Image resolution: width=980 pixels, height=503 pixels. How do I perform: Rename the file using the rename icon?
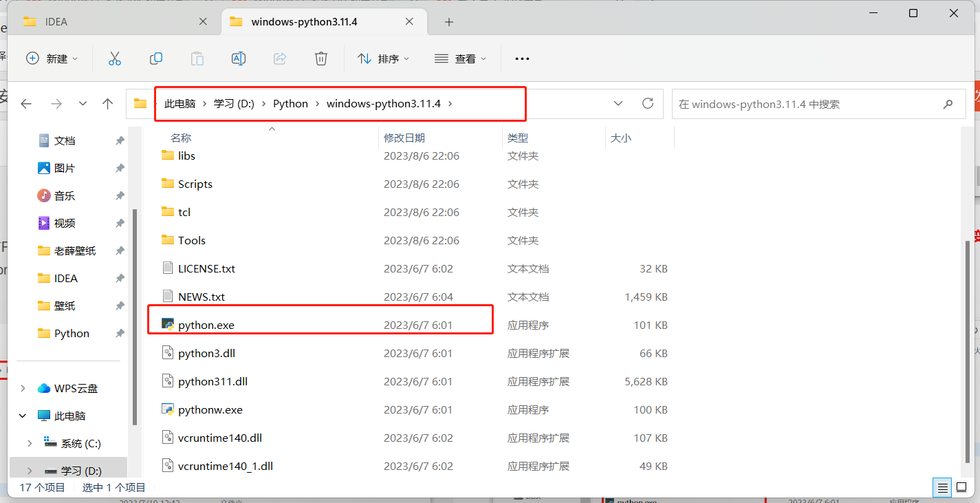click(239, 58)
